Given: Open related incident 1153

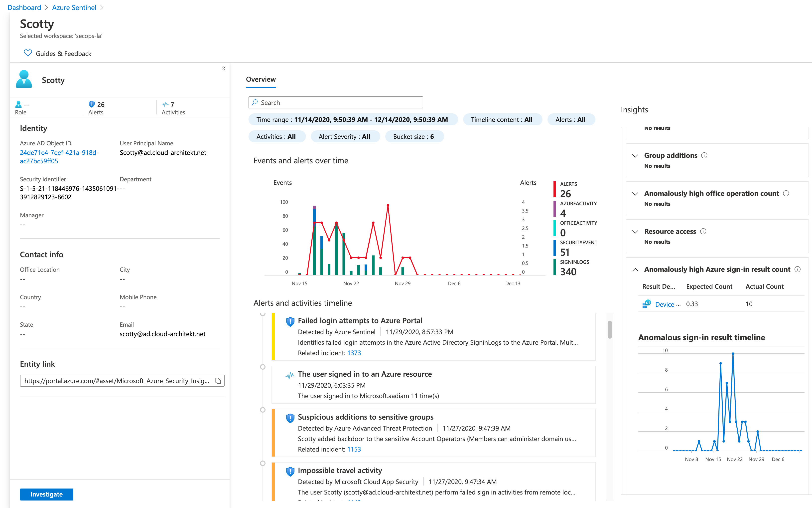Looking at the screenshot, I should point(354,449).
